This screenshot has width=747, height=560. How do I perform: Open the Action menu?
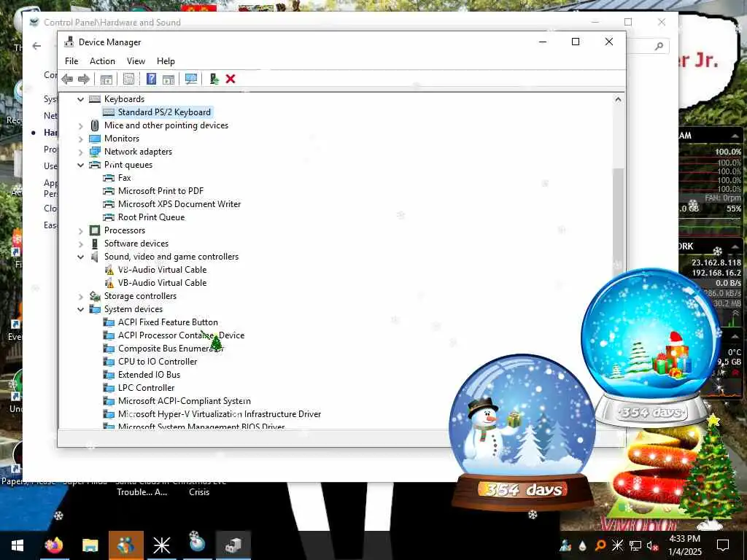coord(102,61)
